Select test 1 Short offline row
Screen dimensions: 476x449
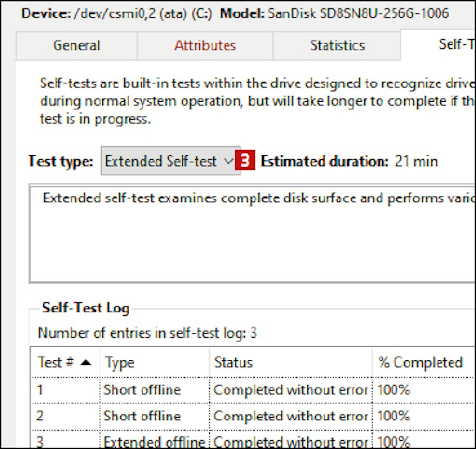[x=142, y=390]
